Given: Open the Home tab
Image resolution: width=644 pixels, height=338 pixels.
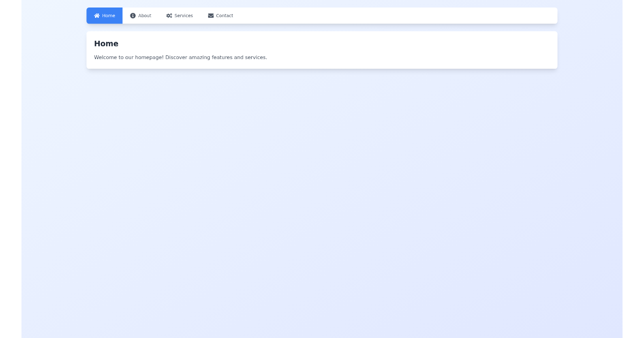Looking at the screenshot, I should 105,16.
